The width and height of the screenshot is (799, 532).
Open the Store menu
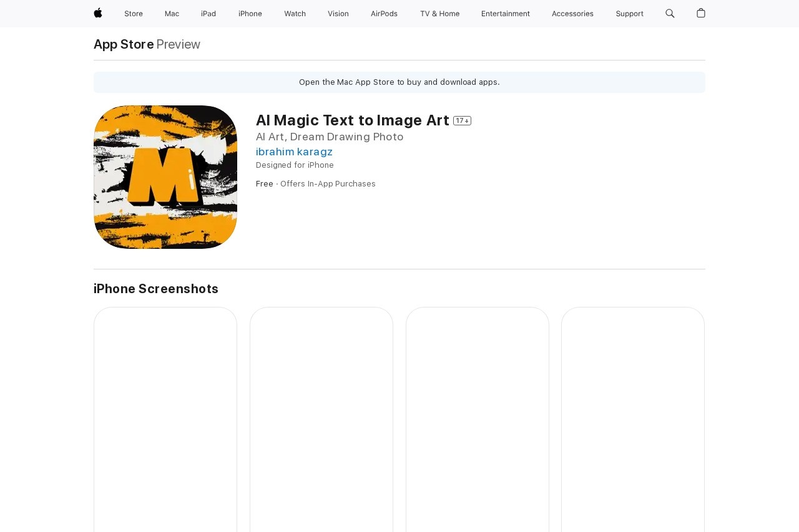134,14
